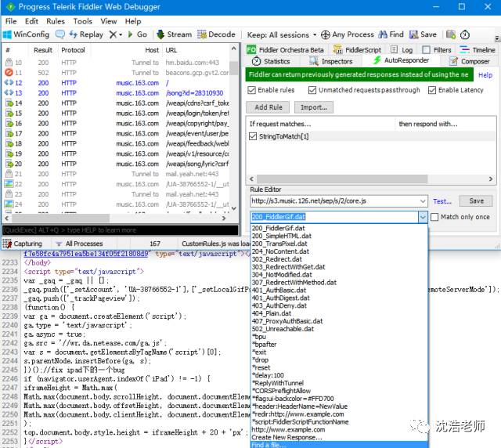The height and width of the screenshot is (448, 501).
Task: Toggle Decode in the toolbar
Action: 216,34
